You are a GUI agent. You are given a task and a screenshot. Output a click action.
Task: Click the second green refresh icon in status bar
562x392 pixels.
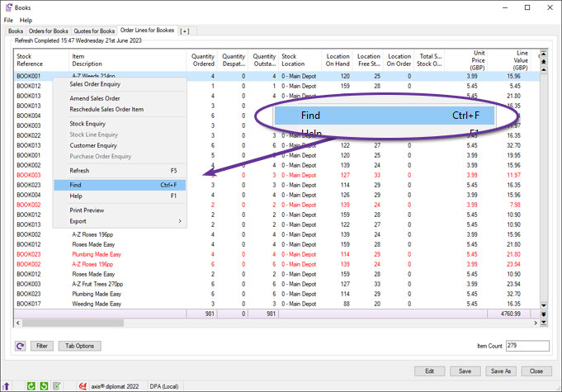[44, 385]
